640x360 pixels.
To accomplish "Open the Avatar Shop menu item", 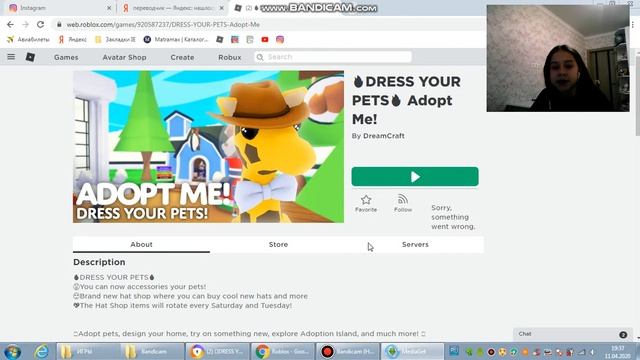I will (x=124, y=57).
